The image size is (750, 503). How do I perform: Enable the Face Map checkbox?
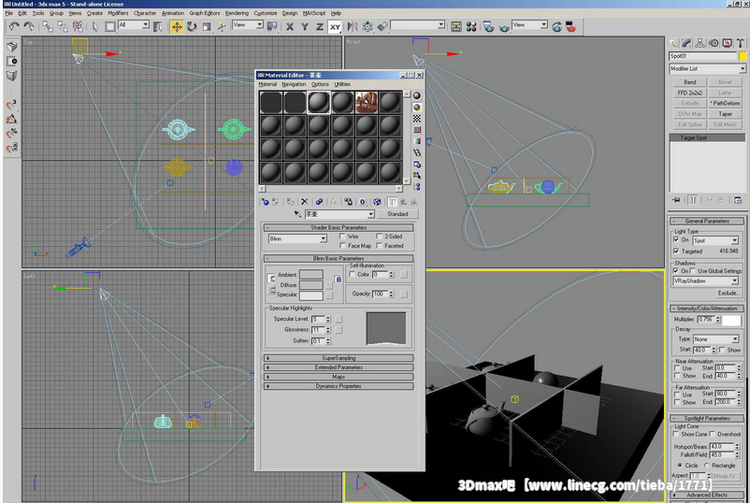pyautogui.click(x=342, y=246)
